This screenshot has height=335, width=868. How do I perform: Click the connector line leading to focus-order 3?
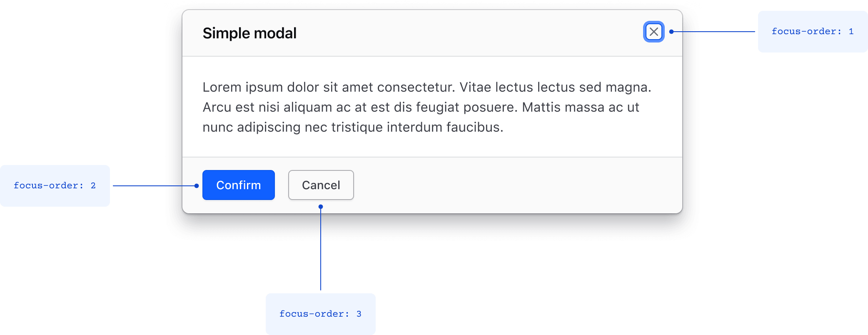(x=321, y=250)
